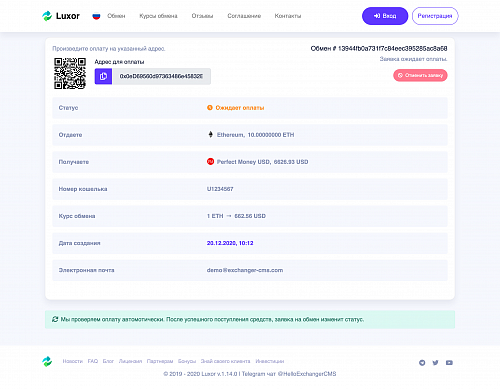Open Блог footer link

108,361
